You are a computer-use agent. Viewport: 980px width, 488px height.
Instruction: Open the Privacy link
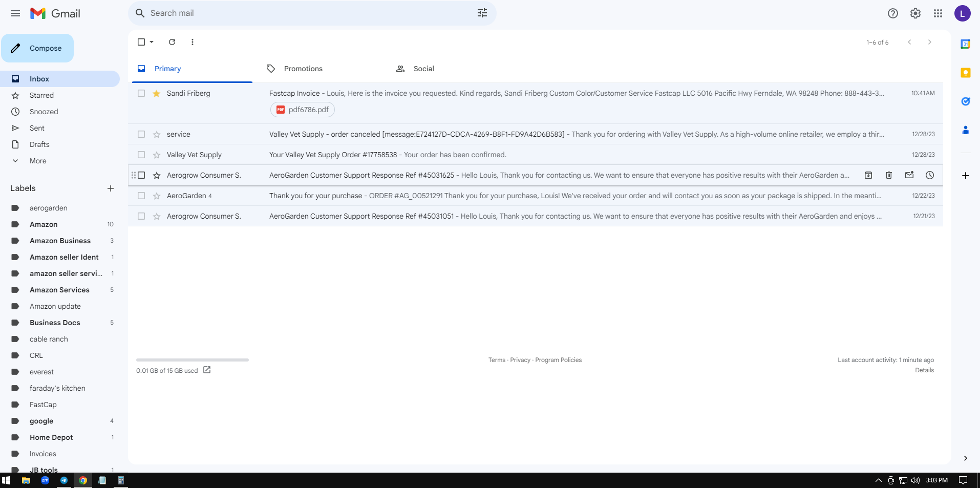tap(520, 360)
